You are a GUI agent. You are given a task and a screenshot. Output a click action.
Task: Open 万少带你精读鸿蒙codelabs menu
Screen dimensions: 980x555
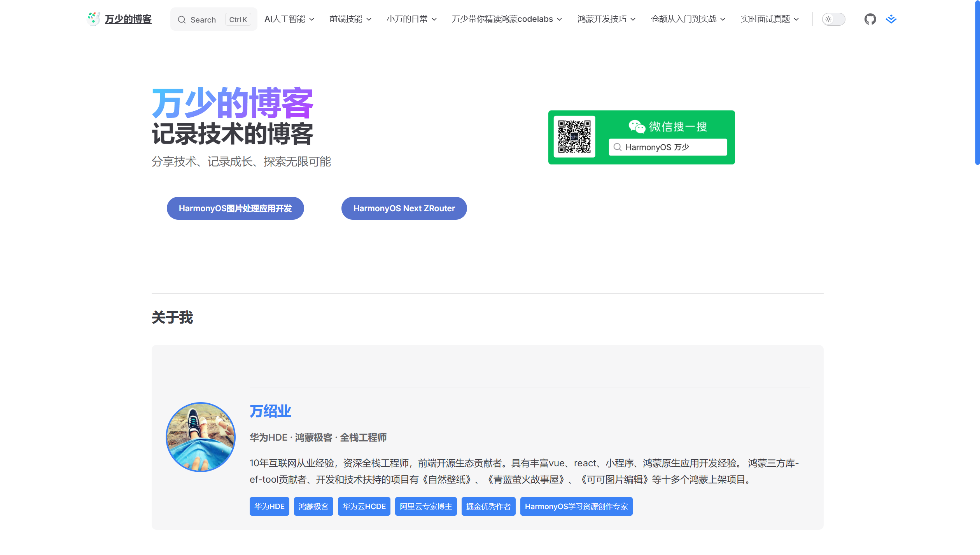507,19
